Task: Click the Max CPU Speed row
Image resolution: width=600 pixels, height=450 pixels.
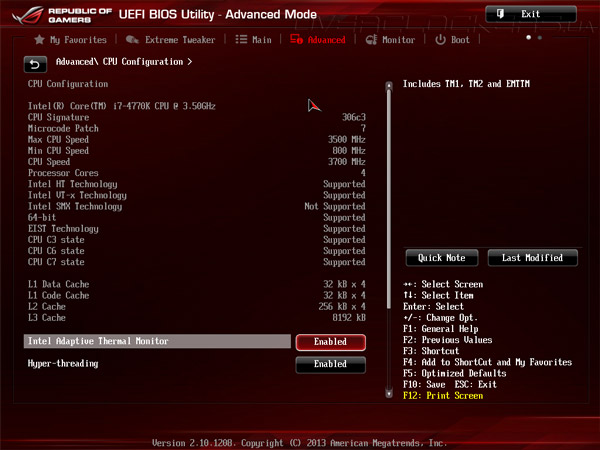Action: pos(196,139)
